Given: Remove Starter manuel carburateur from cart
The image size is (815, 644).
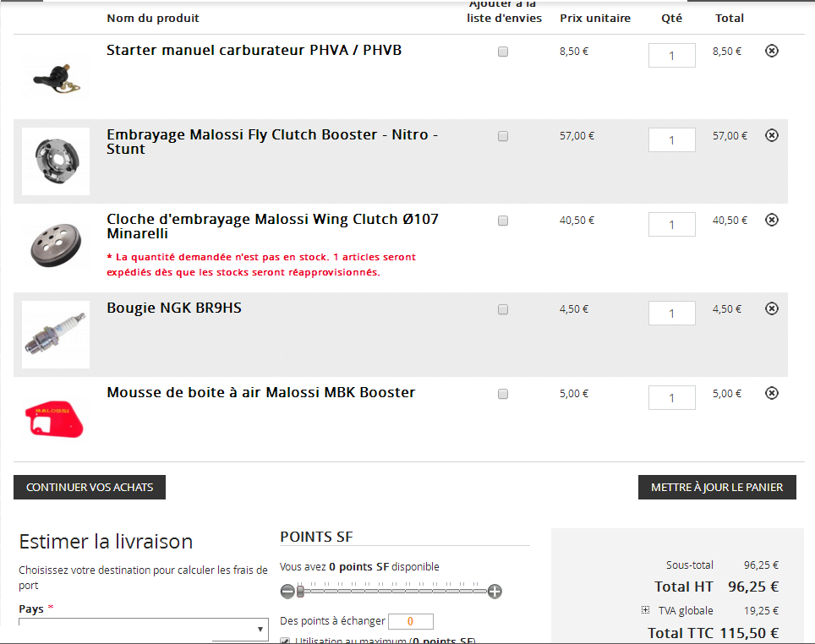Looking at the screenshot, I should click(x=772, y=51).
